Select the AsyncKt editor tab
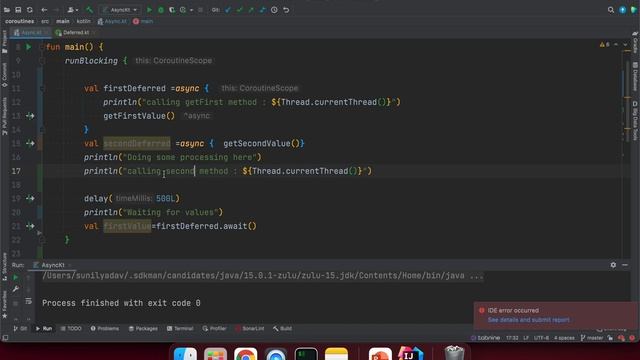 point(31,32)
